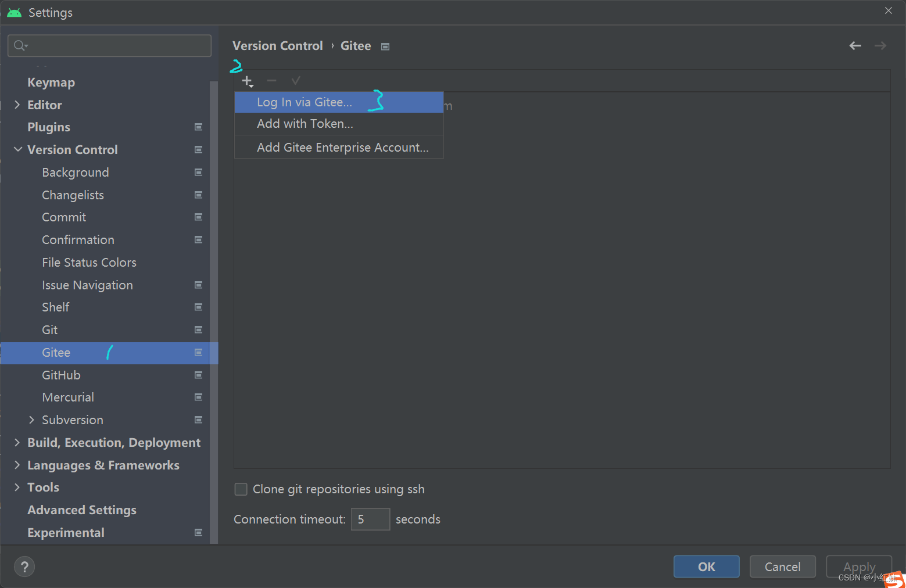Click the project icon on Changelists row
Image resolution: width=906 pixels, height=588 pixels.
[x=198, y=195]
